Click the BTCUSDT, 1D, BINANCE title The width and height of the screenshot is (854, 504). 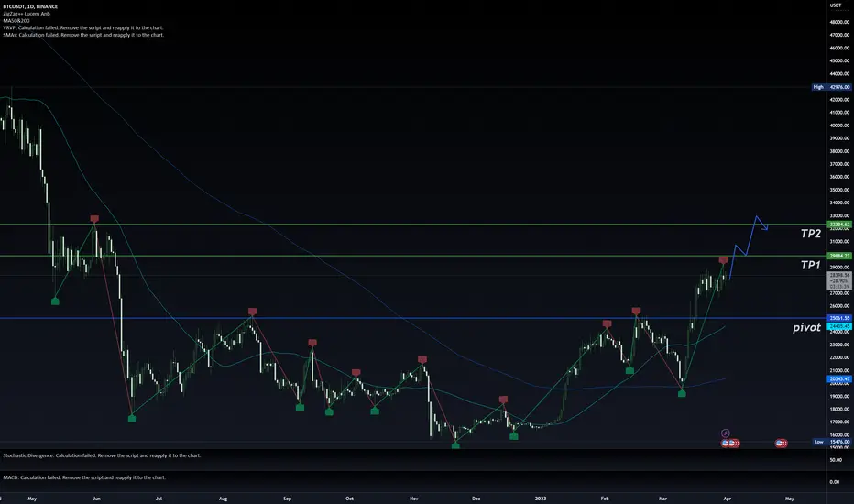[x=30, y=6]
